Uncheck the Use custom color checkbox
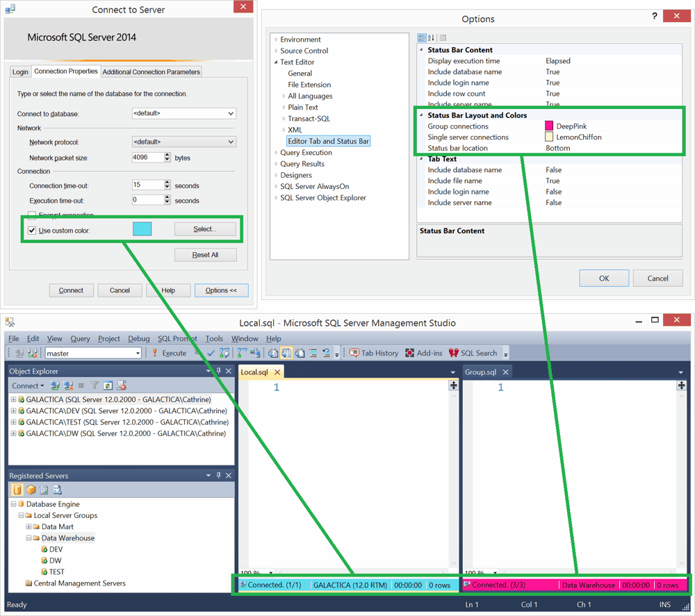The image size is (695, 616). 32,231
